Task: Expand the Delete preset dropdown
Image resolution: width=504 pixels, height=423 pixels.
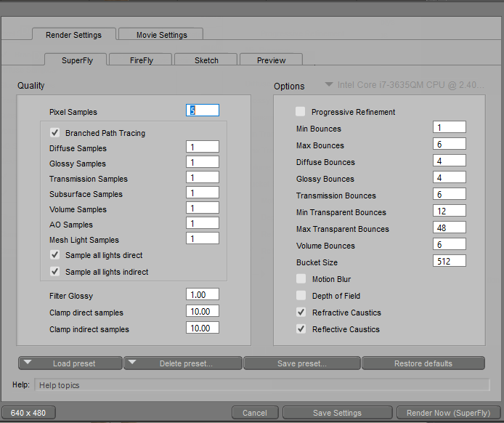Action: pos(183,363)
